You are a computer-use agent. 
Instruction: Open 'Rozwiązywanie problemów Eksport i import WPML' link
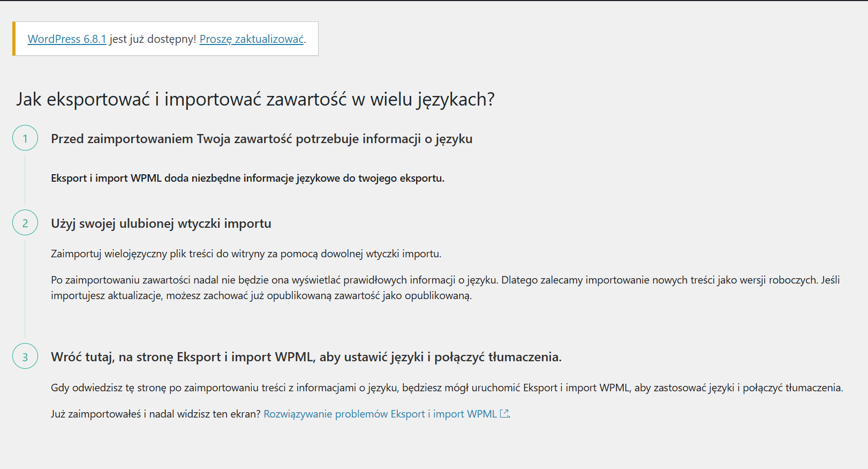(380, 414)
